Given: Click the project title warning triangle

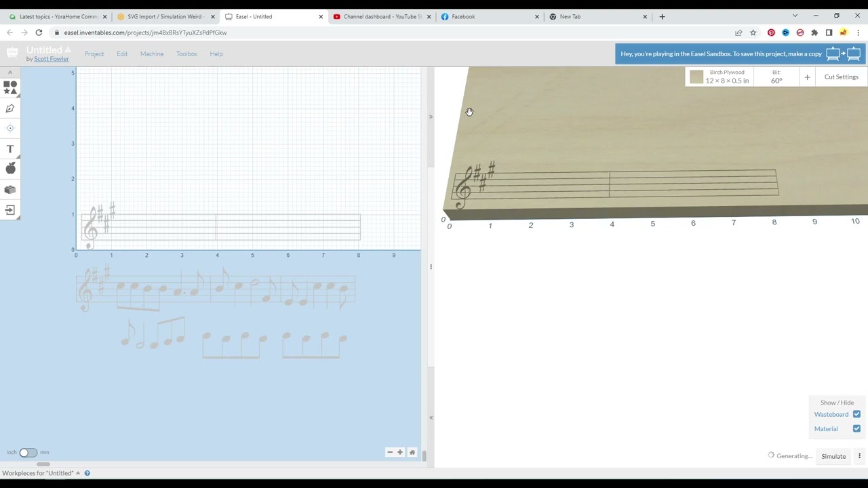Looking at the screenshot, I should (67, 49).
